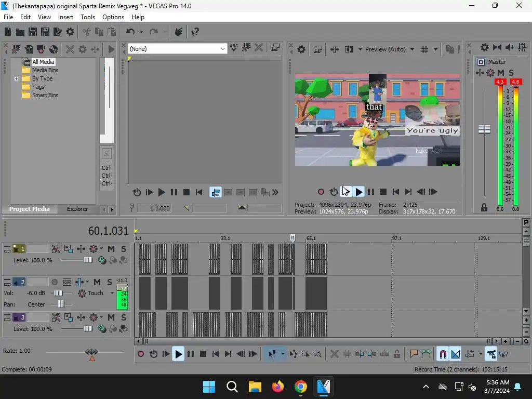This screenshot has height=399, width=532.
Task: Click the Trimmer position field 1.1.000
Action: click(x=154, y=208)
